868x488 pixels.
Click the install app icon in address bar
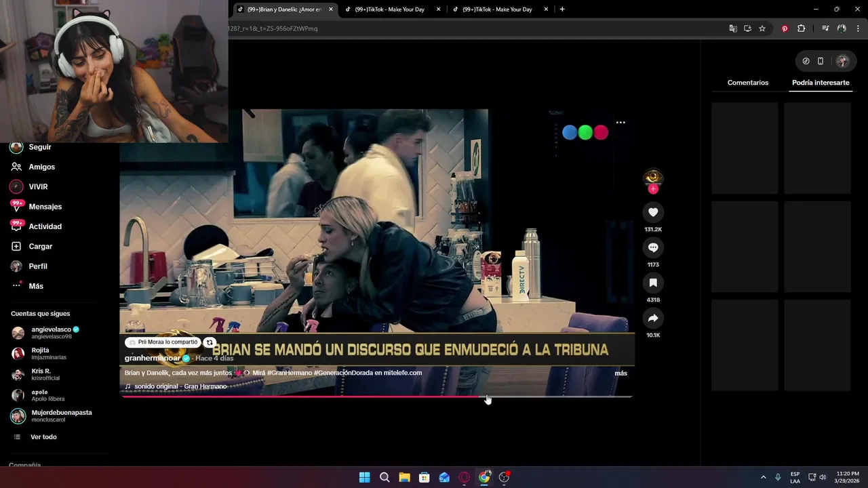coord(747,28)
